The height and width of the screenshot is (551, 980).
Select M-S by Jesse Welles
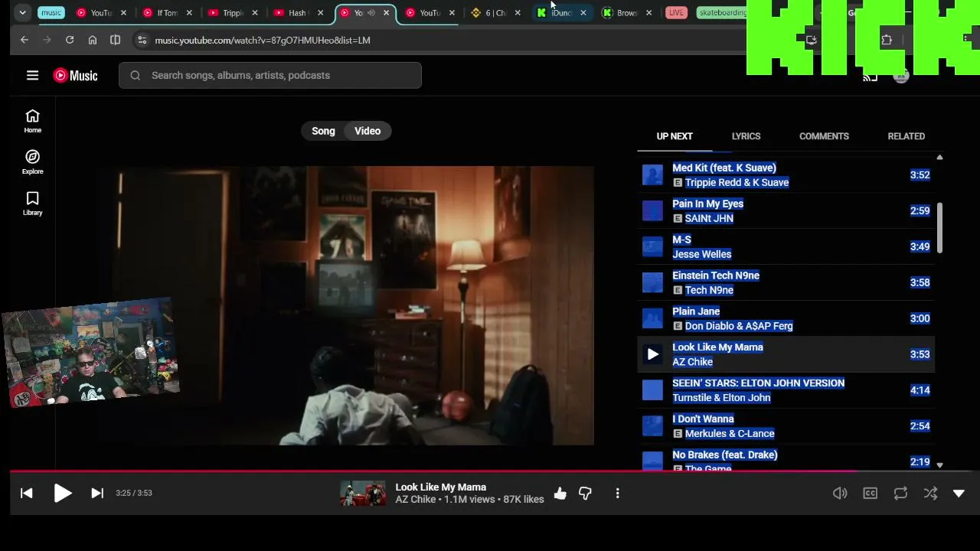pos(786,247)
